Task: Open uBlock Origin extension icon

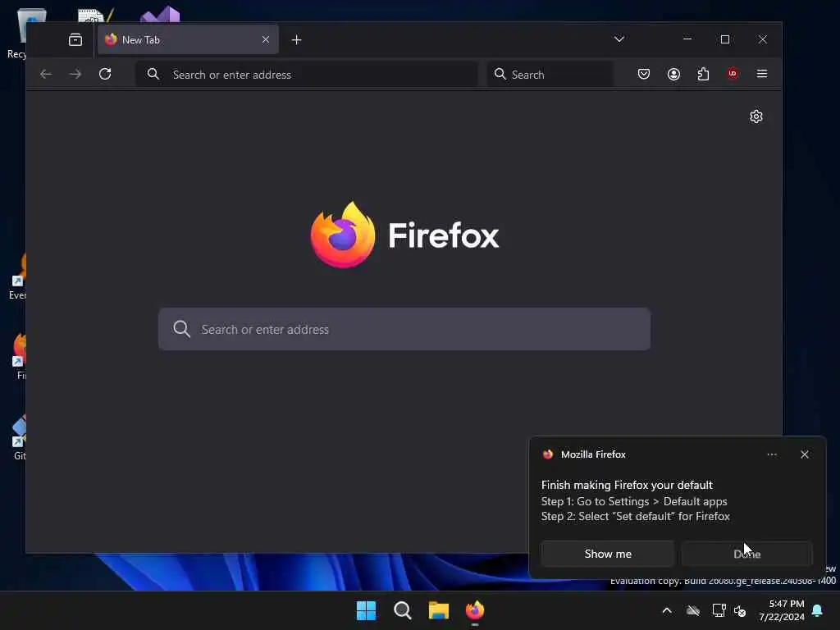Action: tap(733, 73)
